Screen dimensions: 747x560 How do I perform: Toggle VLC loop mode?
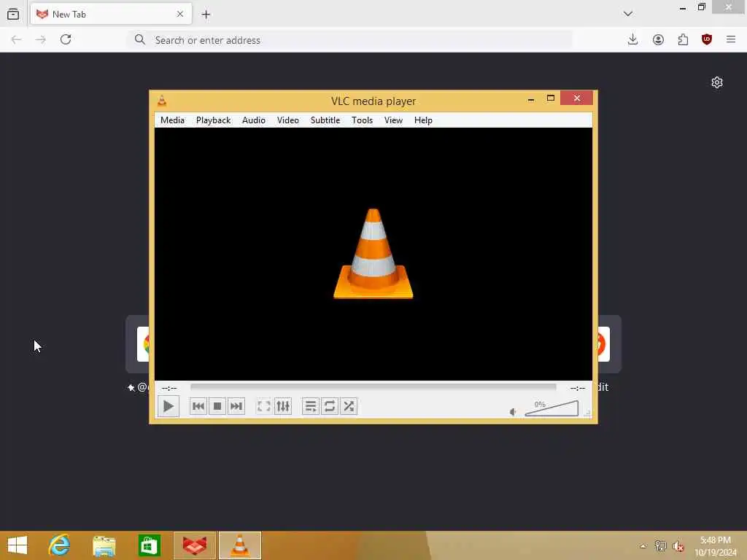329,406
